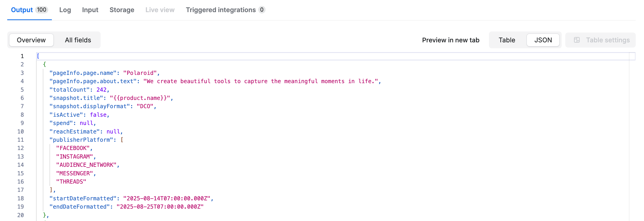This screenshot has height=221, width=644.
Task: Click the output count badge 100
Action: (42, 10)
